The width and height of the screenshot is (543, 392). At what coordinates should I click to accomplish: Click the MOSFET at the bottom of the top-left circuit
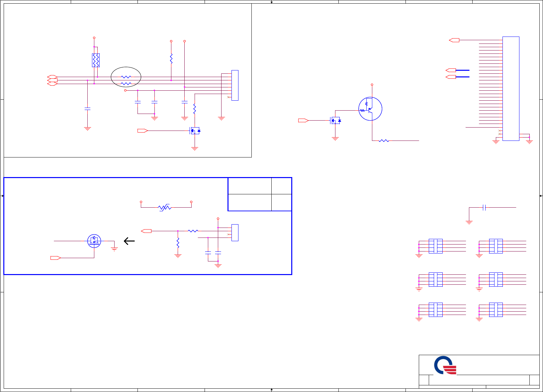tap(195, 131)
